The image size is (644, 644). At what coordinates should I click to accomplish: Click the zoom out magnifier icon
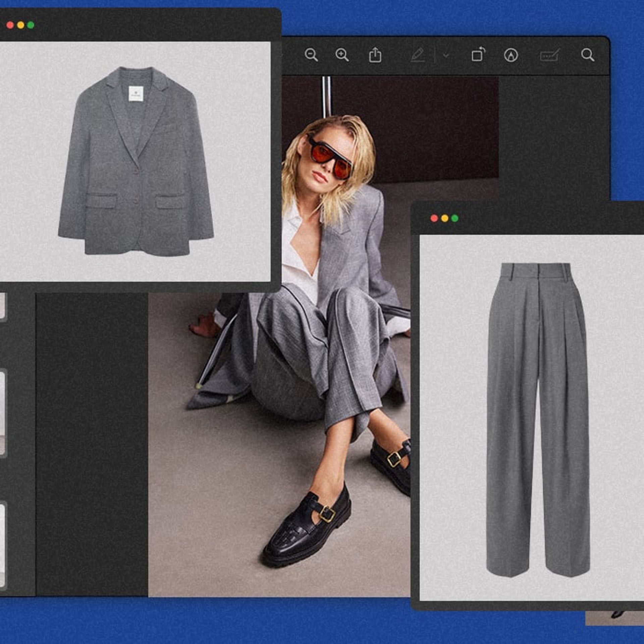pyautogui.click(x=311, y=55)
